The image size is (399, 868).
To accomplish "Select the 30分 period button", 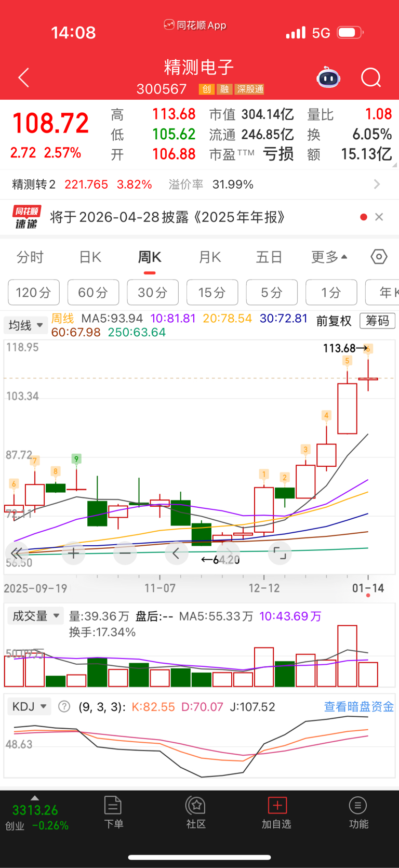I will (x=153, y=293).
